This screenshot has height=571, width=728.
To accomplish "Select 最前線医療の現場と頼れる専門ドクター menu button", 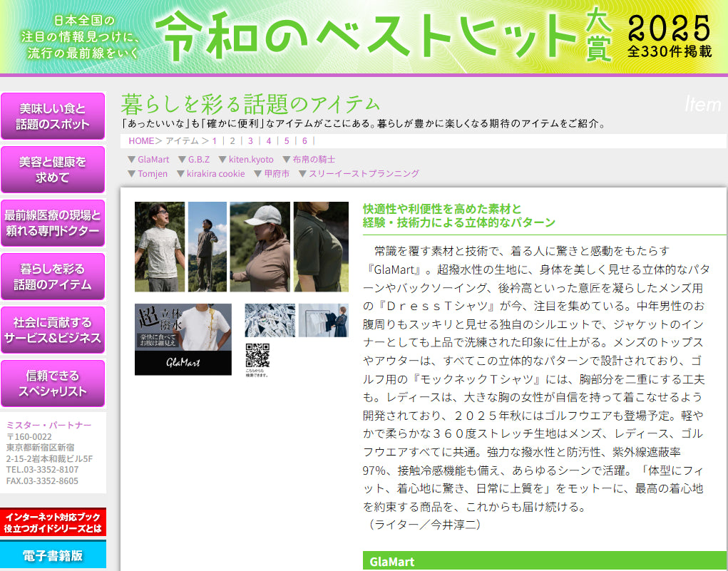I will point(53,223).
